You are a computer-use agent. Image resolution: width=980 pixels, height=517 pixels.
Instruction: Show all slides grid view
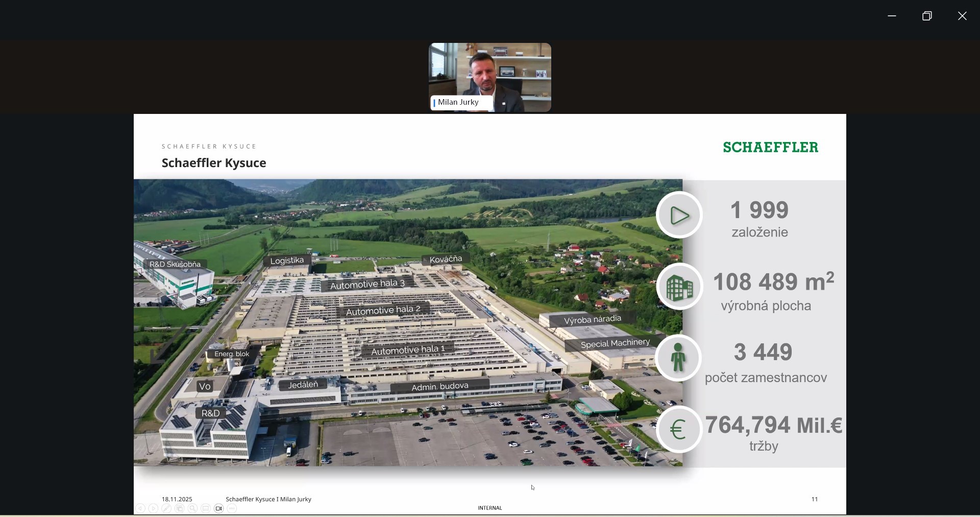tap(180, 509)
